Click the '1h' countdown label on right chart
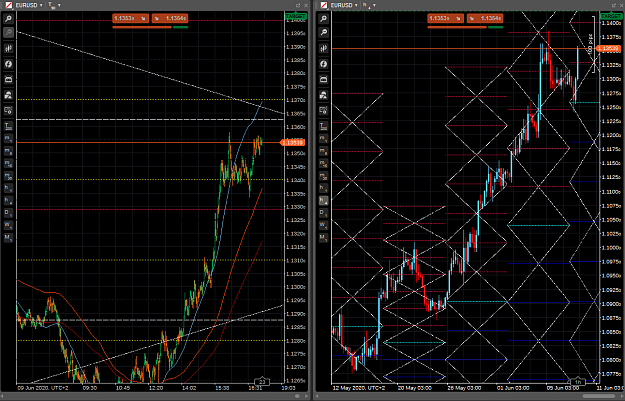The image size is (625, 401). tap(578, 382)
